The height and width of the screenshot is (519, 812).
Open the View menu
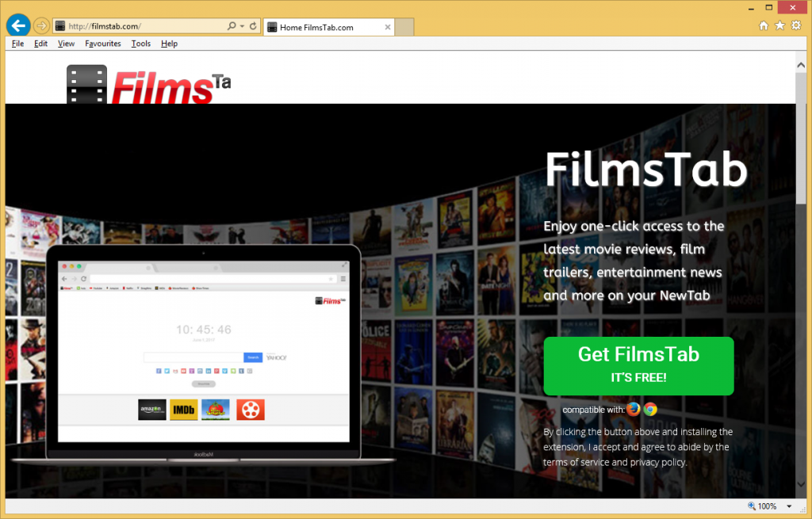click(66, 44)
